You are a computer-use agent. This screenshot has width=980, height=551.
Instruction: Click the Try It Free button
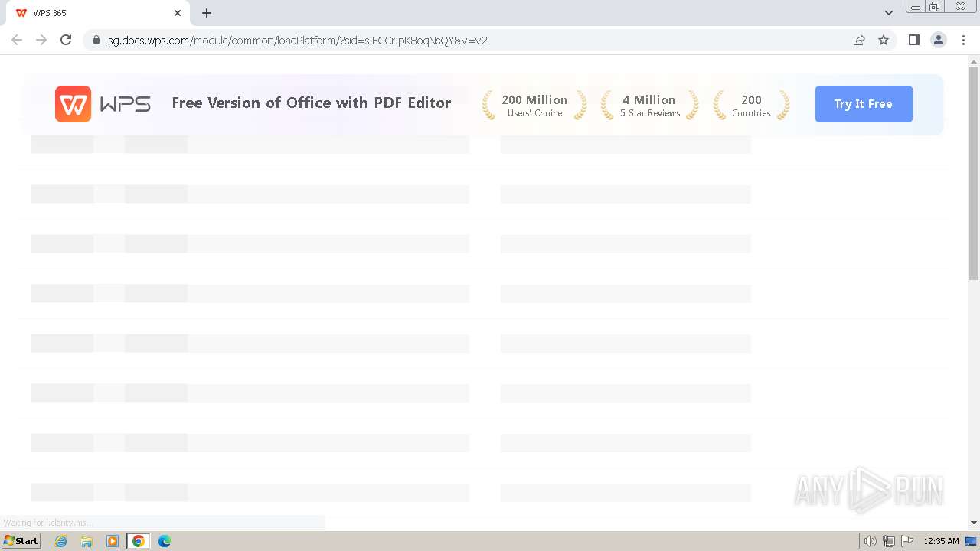864,104
